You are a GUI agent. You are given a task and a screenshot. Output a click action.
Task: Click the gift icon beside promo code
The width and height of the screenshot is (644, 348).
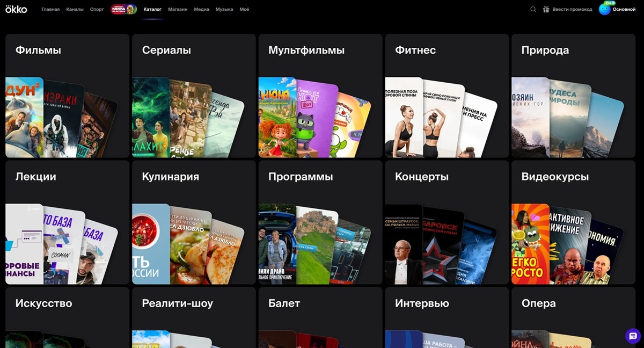546,9
